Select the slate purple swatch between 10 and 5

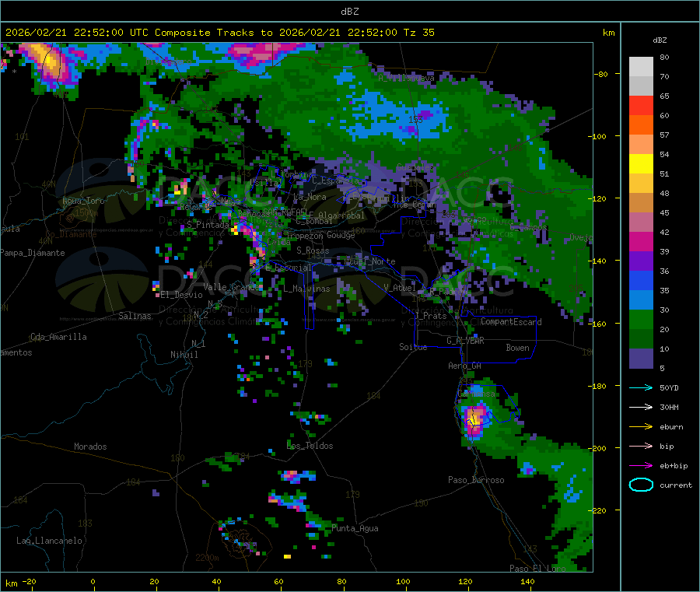point(641,359)
